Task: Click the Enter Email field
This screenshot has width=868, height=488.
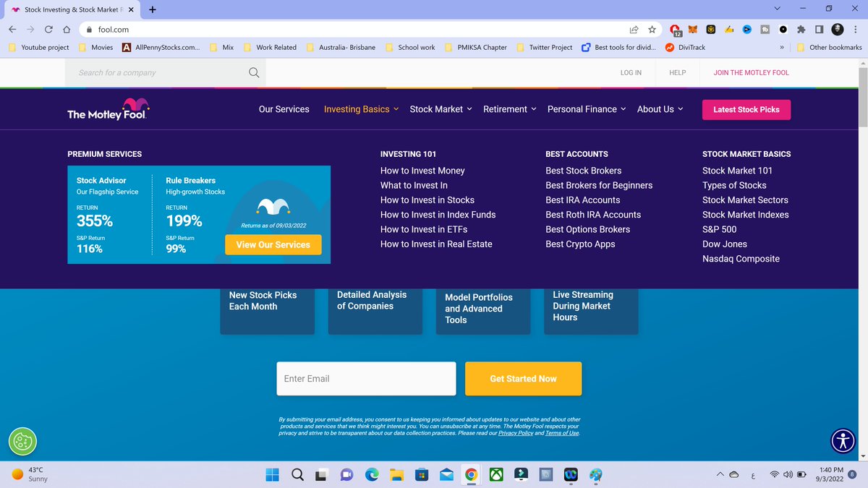Action: tap(366, 379)
